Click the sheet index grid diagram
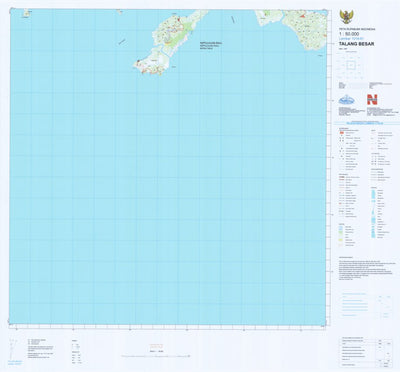 351,65
